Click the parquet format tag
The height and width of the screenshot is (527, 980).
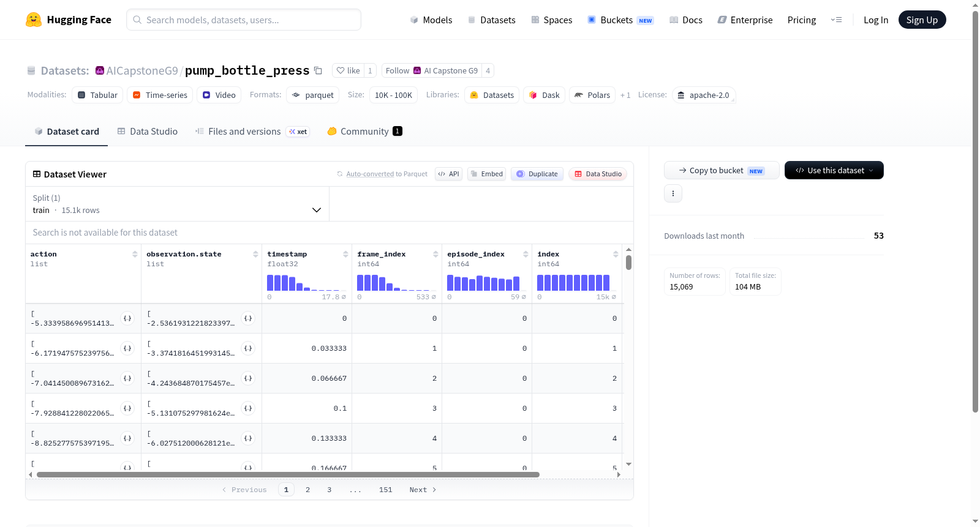(x=313, y=95)
